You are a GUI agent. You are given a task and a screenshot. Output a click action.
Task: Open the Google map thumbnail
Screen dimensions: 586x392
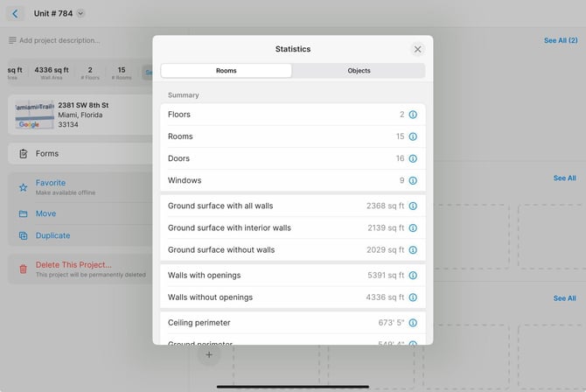(x=35, y=115)
